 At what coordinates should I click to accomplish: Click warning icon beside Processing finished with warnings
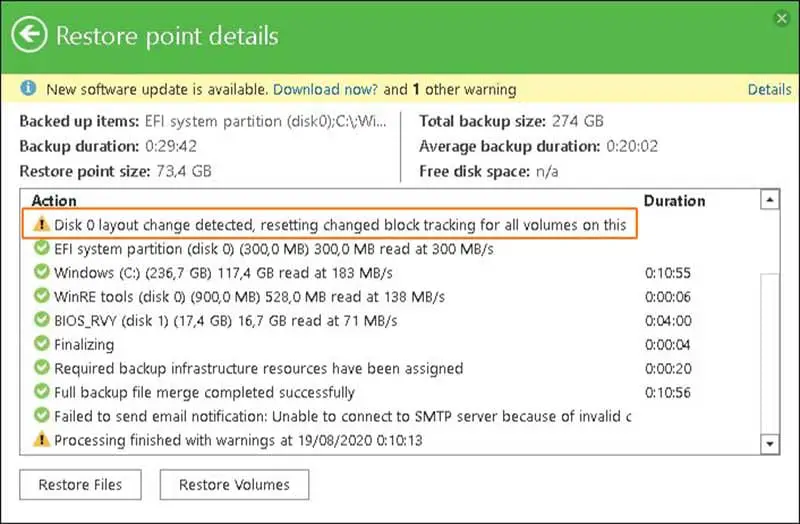point(41,439)
